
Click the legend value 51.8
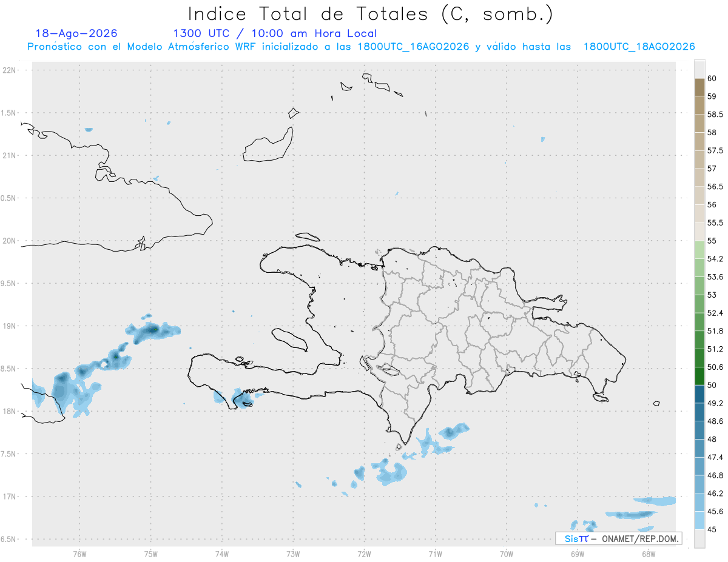point(715,331)
